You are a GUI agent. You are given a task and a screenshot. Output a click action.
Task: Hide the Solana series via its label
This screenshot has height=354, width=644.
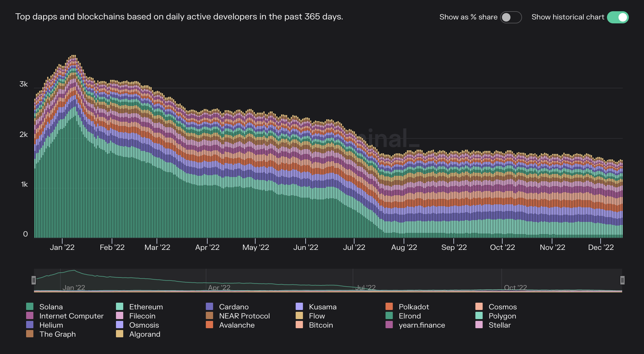tap(51, 307)
